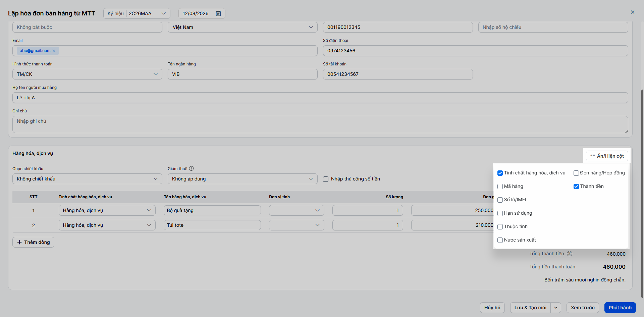Enable the Mã hàng column checkbox
This screenshot has width=644, height=317.
tap(500, 187)
